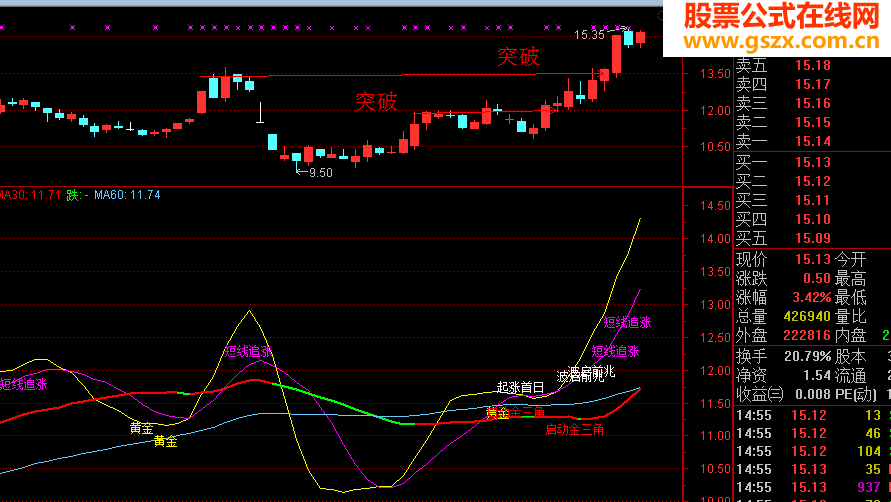Choose the 买三 bid price 15.11
The height and width of the screenshot is (502, 891).
(x=813, y=200)
